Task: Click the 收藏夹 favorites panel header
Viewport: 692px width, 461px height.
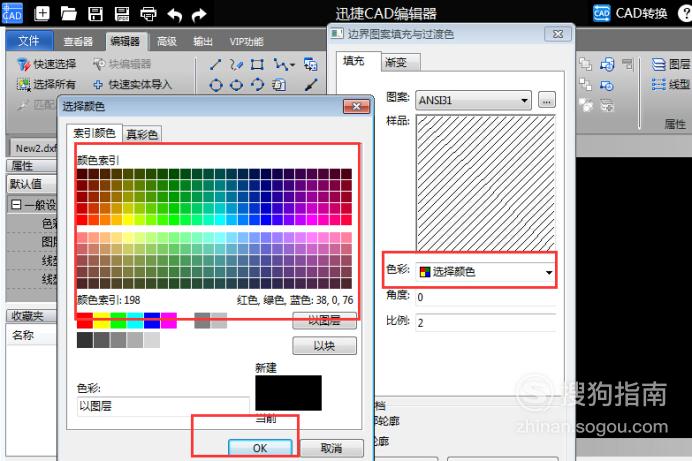Action: tap(31, 316)
